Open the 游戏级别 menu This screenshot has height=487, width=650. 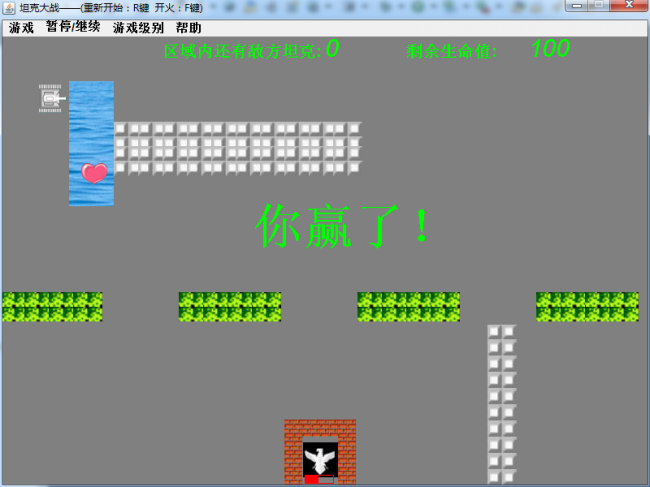click(x=138, y=28)
